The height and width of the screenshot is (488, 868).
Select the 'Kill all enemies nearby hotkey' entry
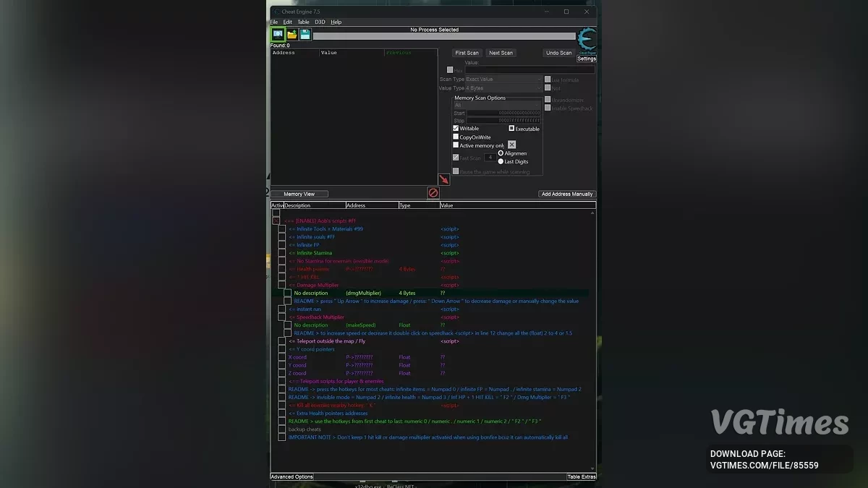point(331,406)
